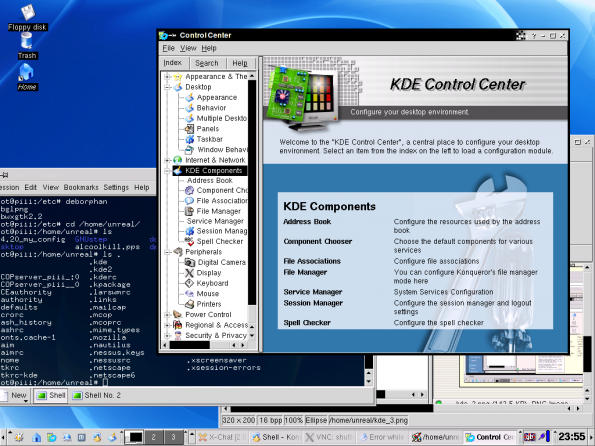
Task: Switch to virtual desktop 3 in pager
Action: pyautogui.click(x=173, y=437)
